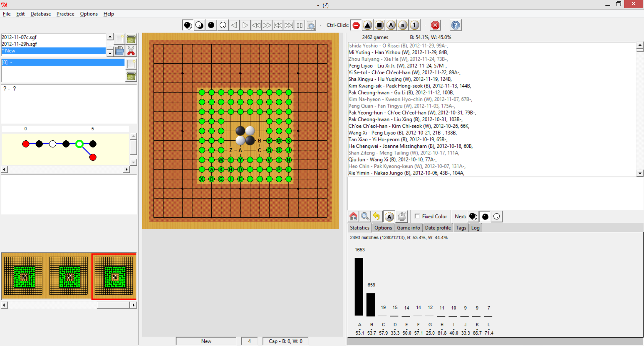Open the Mi Yuting - Han Yizhou game
644x346 pixels.
(398, 52)
